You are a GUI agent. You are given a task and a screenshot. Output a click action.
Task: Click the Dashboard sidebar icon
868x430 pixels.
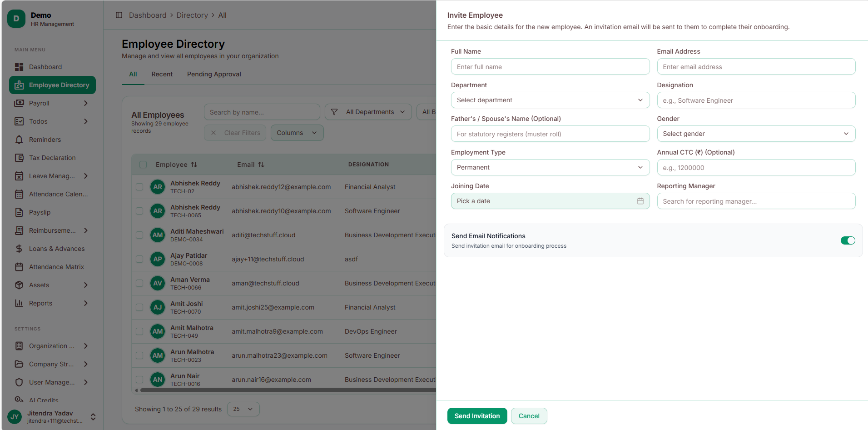point(19,67)
